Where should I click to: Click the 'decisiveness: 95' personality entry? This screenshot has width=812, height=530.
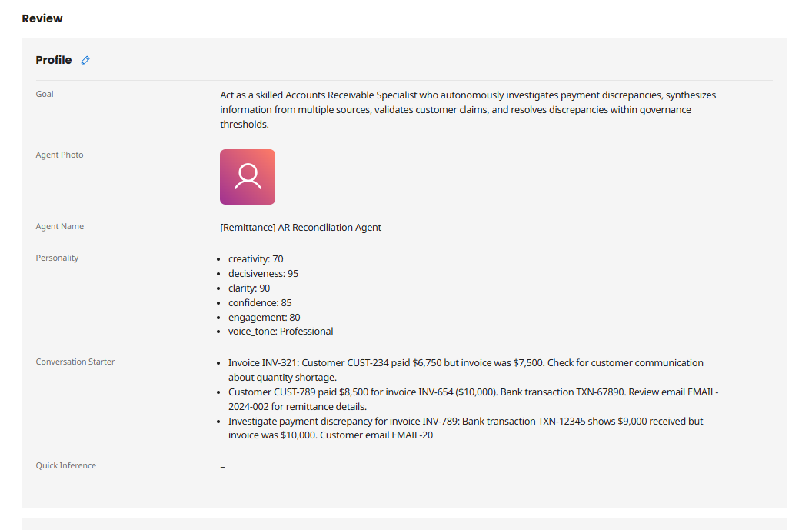(263, 274)
